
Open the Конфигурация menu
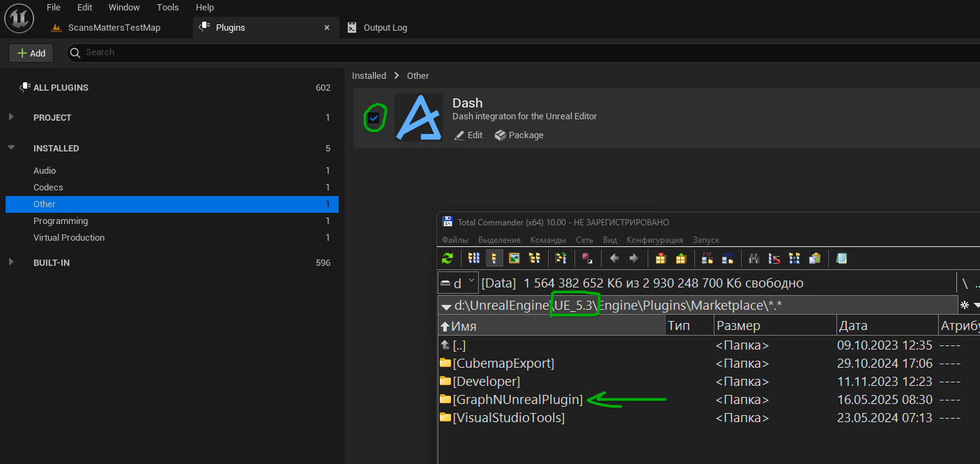[x=654, y=240]
